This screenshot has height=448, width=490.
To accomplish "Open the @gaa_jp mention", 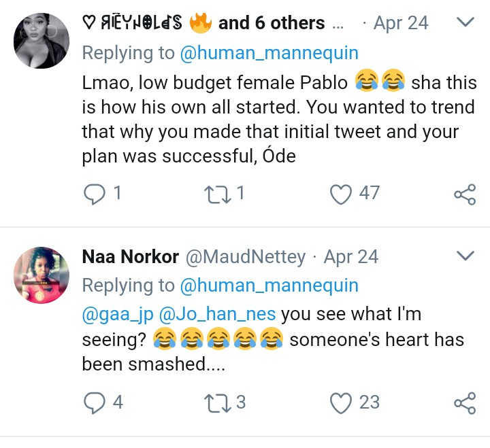I will coord(118,314).
